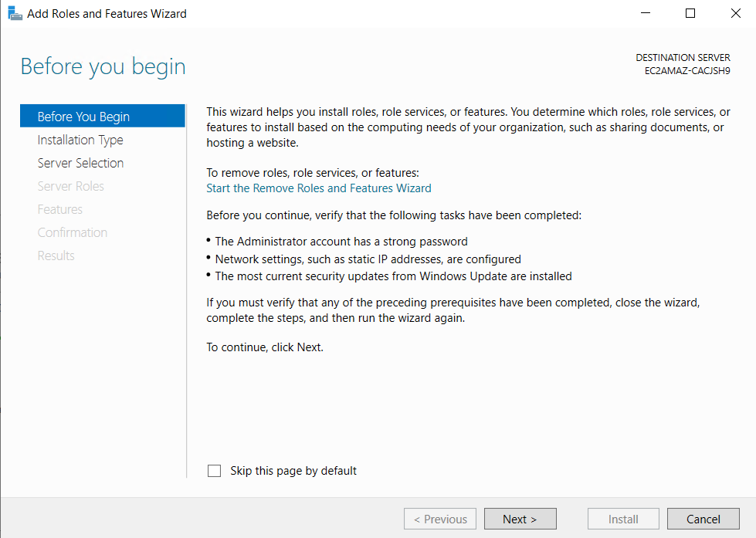
Task: Select the Confirmation step
Action: 73,232
